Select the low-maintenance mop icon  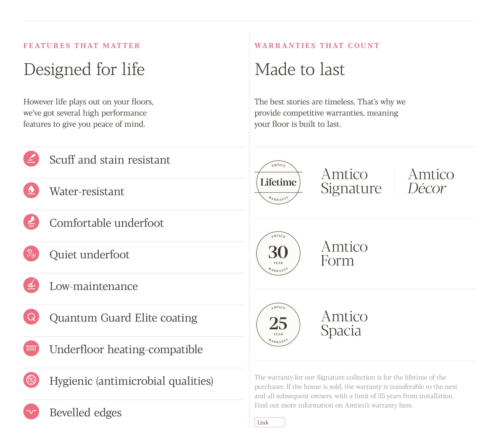point(31,285)
